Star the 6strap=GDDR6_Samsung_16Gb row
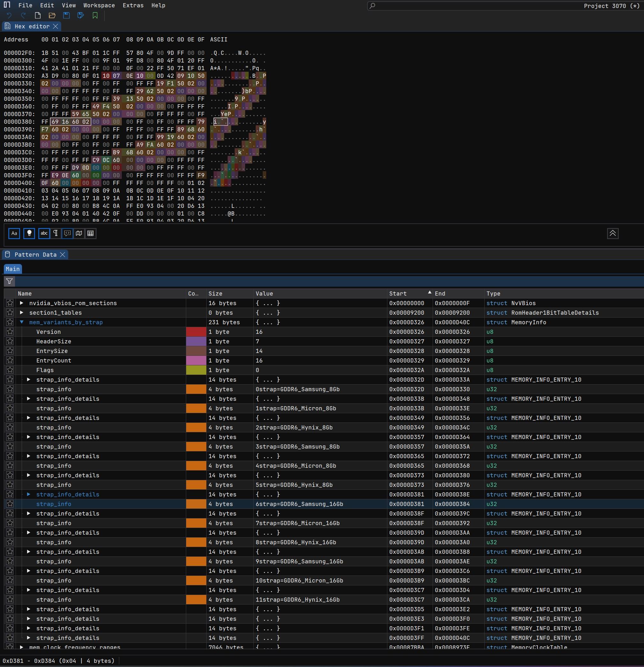Image resolution: width=644 pixels, height=667 pixels. (x=10, y=504)
